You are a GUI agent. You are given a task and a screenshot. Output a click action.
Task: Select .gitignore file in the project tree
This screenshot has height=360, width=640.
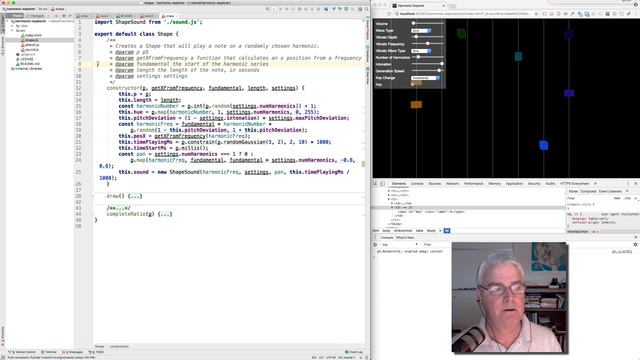pos(27,54)
